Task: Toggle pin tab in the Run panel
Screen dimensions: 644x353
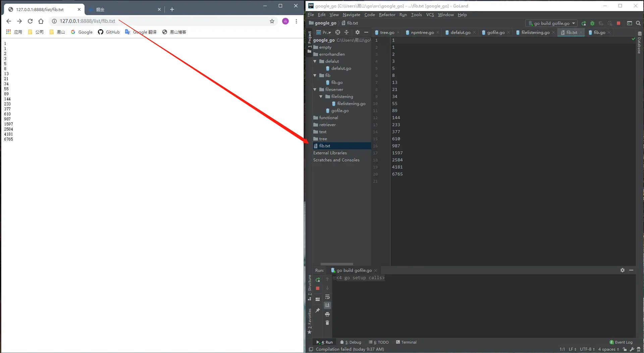Action: tap(318, 310)
